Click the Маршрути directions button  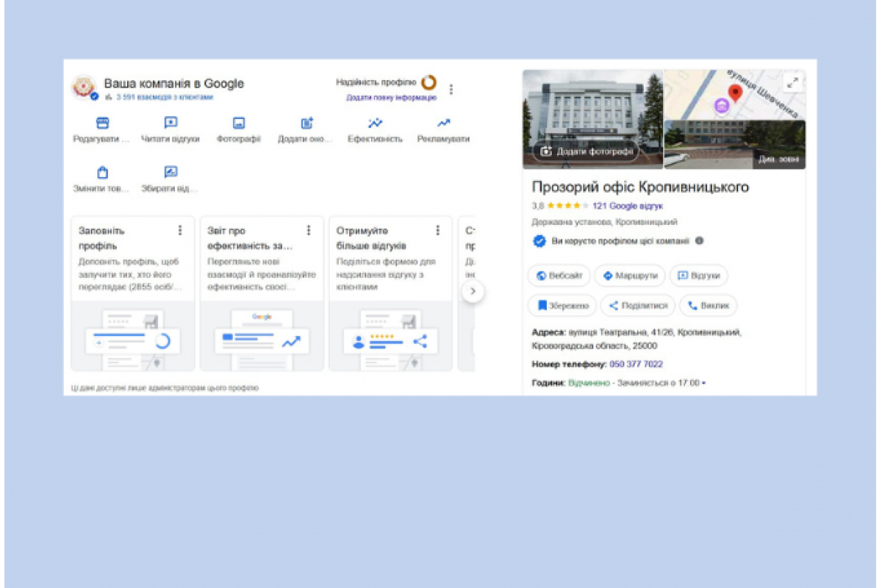point(630,276)
